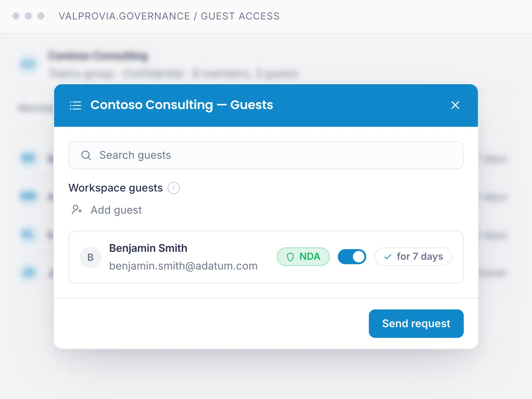Click the checkmark in duration pill
532x399 pixels.
[x=388, y=257]
